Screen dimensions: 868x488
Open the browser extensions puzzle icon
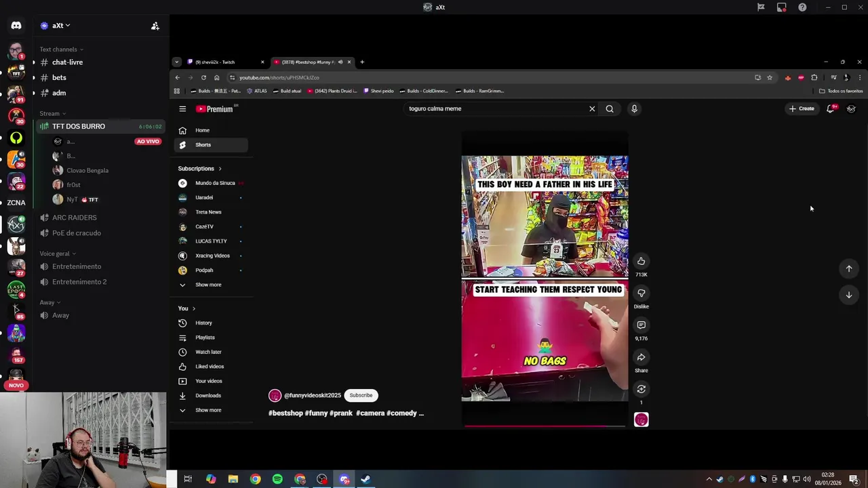814,77
